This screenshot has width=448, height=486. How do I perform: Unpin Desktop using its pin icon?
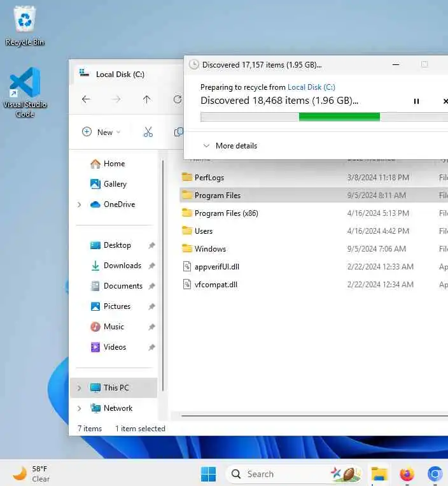click(151, 245)
